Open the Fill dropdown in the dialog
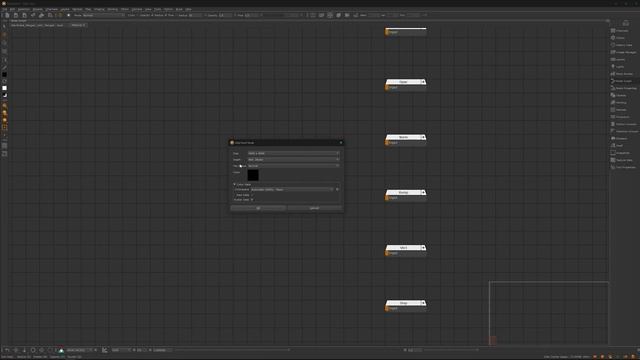Viewport: 640px width, 360px height. (x=293, y=166)
